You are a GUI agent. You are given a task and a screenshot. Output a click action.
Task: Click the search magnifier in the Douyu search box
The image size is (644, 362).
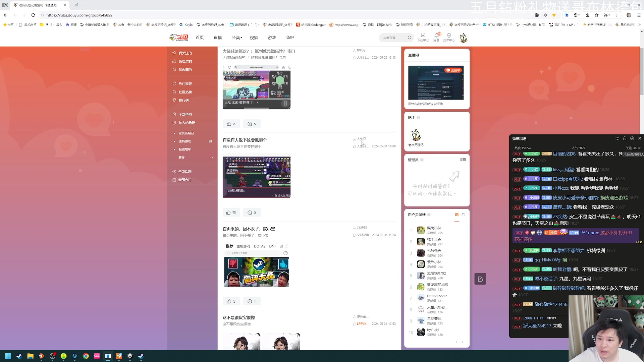[x=410, y=38]
